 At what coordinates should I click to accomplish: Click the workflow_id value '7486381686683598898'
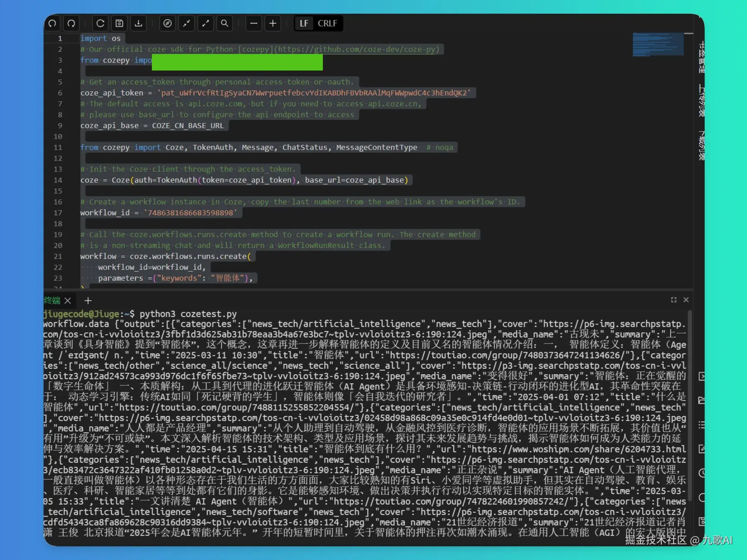190,213
